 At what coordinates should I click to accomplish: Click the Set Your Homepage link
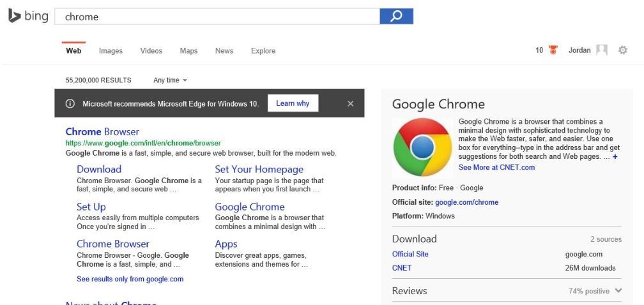click(259, 169)
